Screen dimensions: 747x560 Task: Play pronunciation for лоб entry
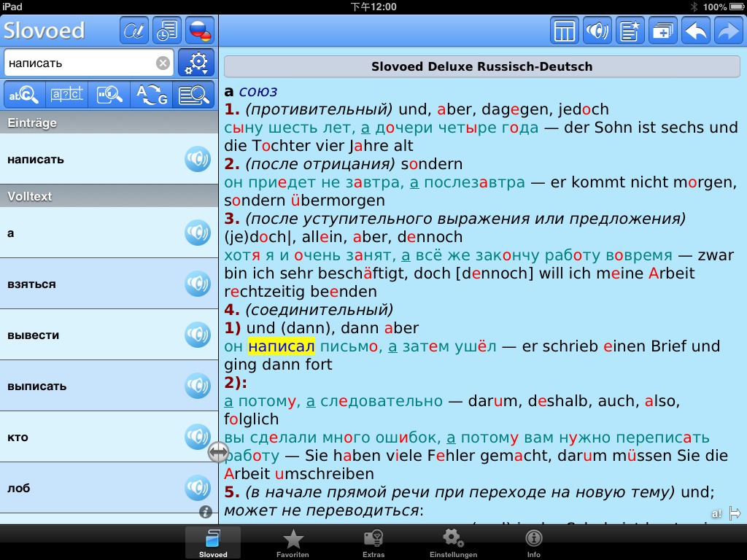pos(198,488)
